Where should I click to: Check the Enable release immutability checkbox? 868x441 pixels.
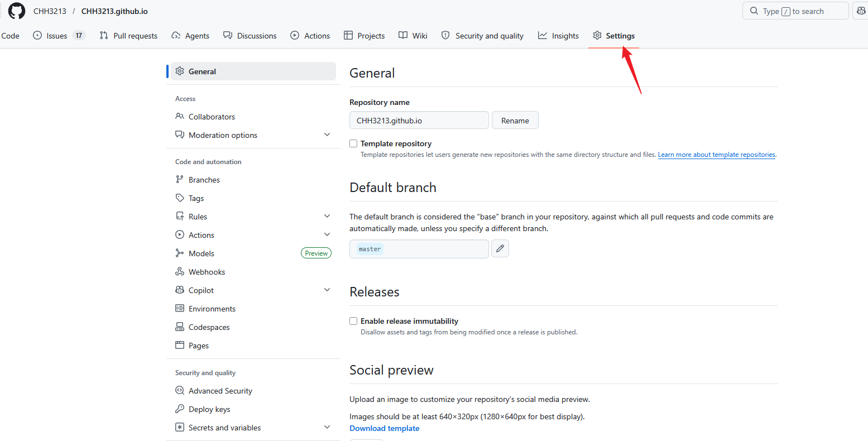353,321
